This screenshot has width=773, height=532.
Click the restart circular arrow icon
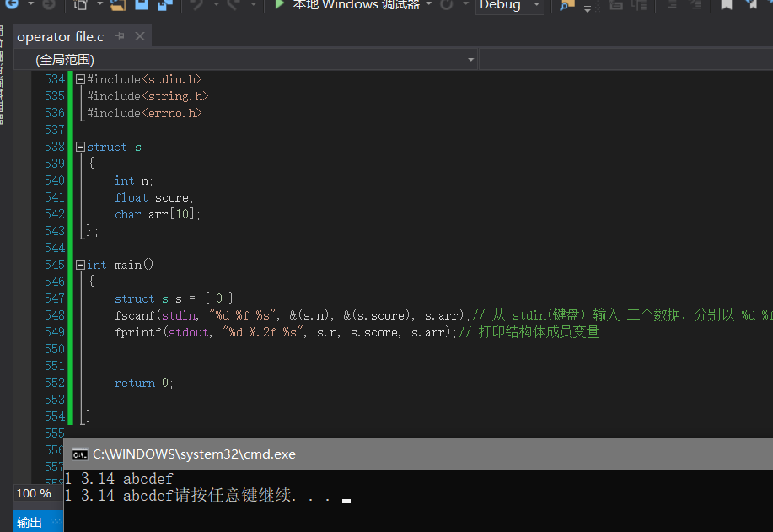tap(447, 4)
